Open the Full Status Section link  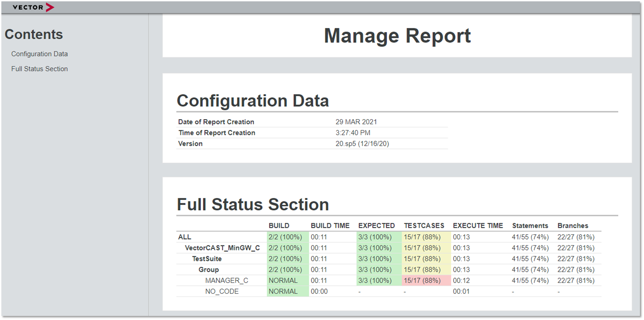(39, 69)
